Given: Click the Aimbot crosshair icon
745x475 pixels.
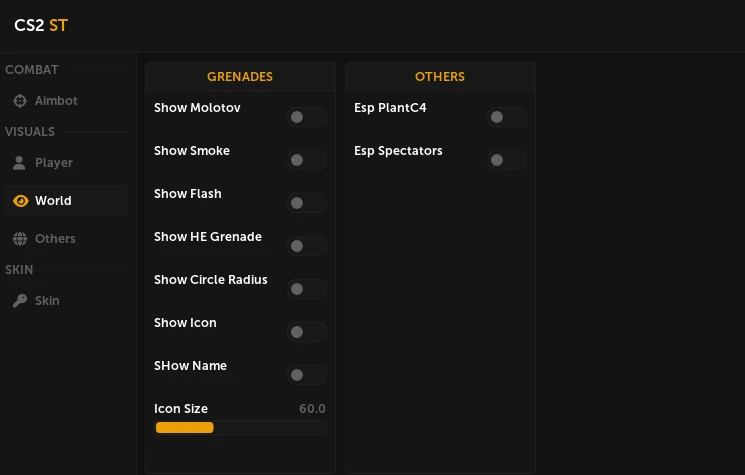Looking at the screenshot, I should coord(19,101).
